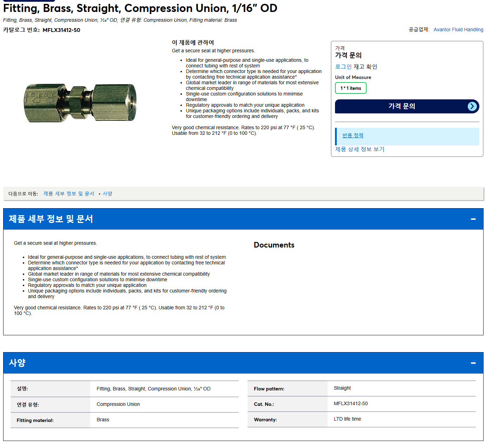Click the 다음으로 이동: label
The width and height of the screenshot is (486, 448).
[x=23, y=194]
